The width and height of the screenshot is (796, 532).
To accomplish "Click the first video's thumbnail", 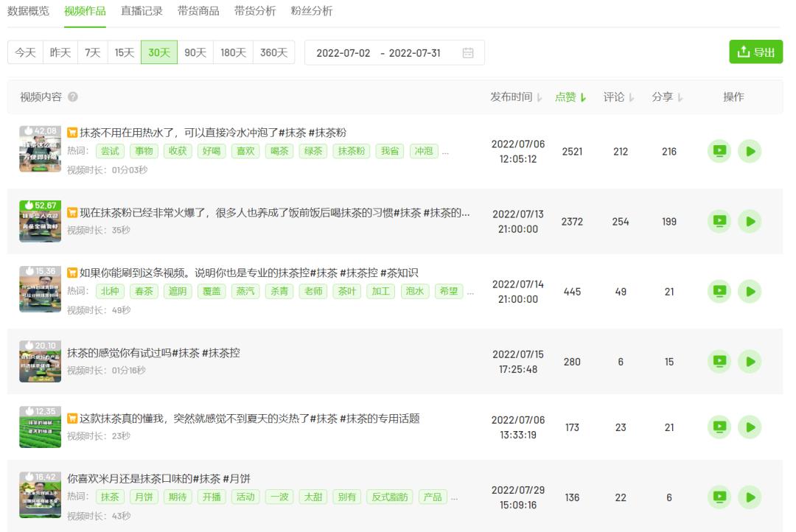I will tap(41, 148).
